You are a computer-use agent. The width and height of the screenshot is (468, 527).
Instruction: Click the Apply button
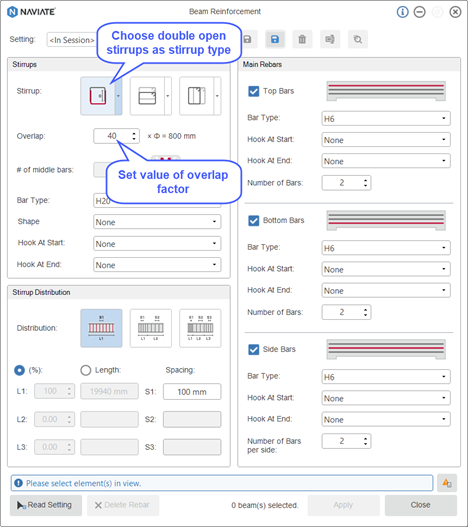click(343, 505)
